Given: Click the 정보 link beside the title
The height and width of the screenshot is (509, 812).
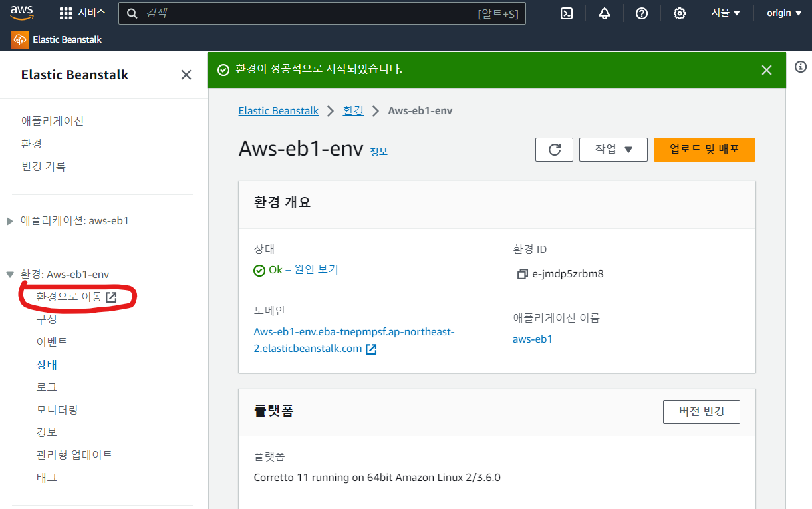Looking at the screenshot, I should coord(378,152).
